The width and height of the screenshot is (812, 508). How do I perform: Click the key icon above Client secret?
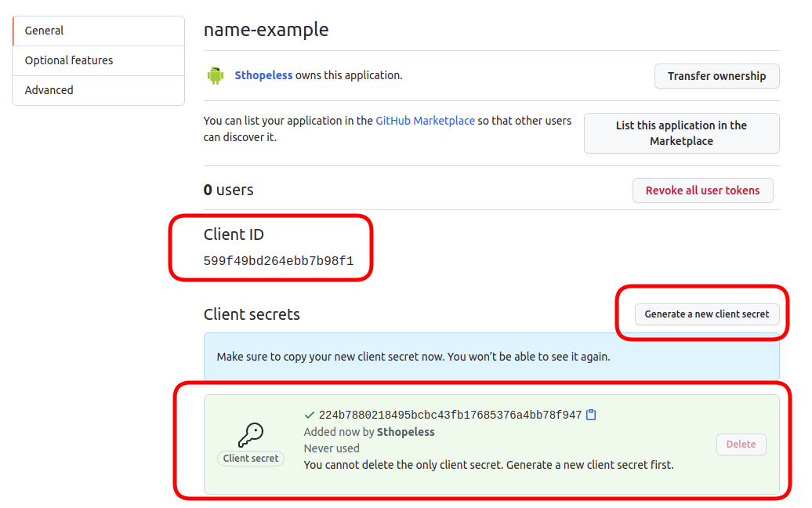coord(251,434)
